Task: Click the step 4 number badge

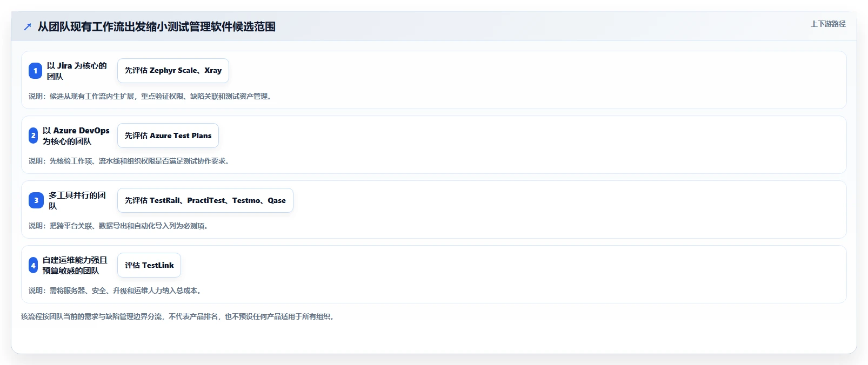Action: pyautogui.click(x=34, y=265)
